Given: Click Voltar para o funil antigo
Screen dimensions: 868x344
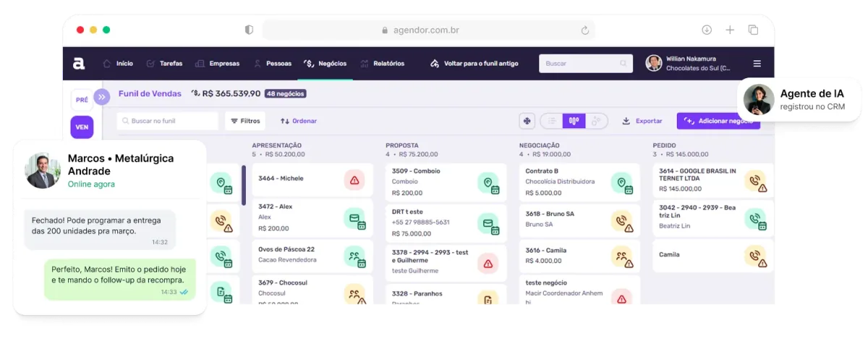Looking at the screenshot, I should pyautogui.click(x=474, y=64).
